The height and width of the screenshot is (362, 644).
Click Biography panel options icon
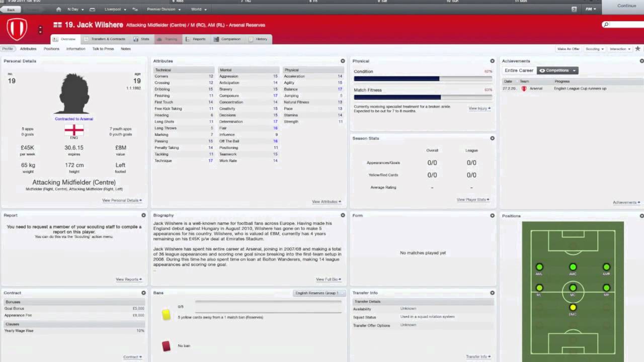click(343, 215)
